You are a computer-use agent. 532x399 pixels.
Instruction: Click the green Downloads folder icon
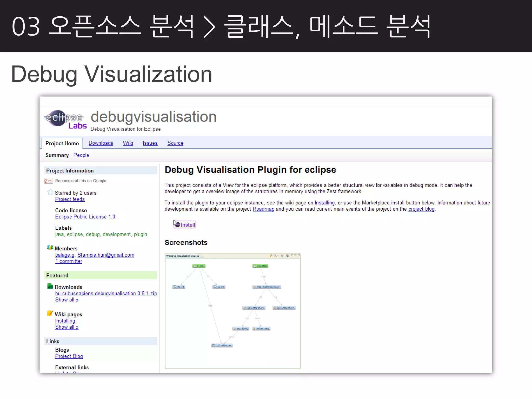tap(50, 286)
